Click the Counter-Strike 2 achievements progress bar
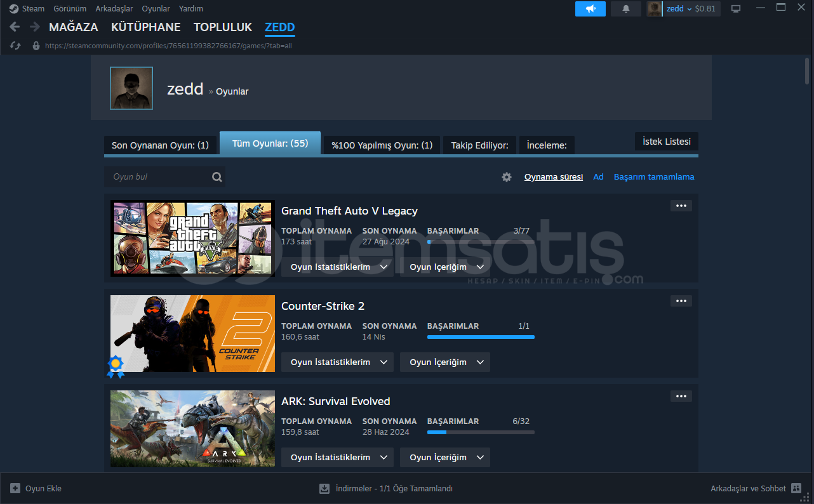This screenshot has height=504, width=814. click(x=481, y=337)
